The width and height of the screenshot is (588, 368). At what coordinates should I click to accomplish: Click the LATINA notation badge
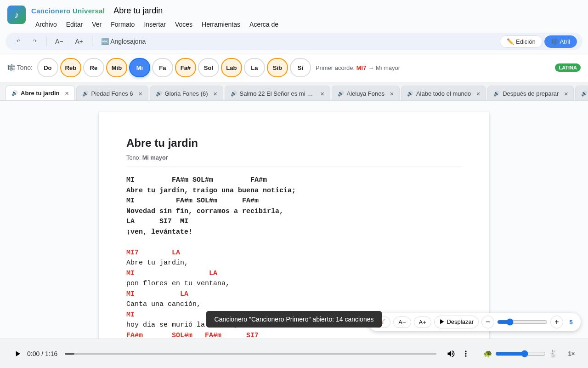568,68
